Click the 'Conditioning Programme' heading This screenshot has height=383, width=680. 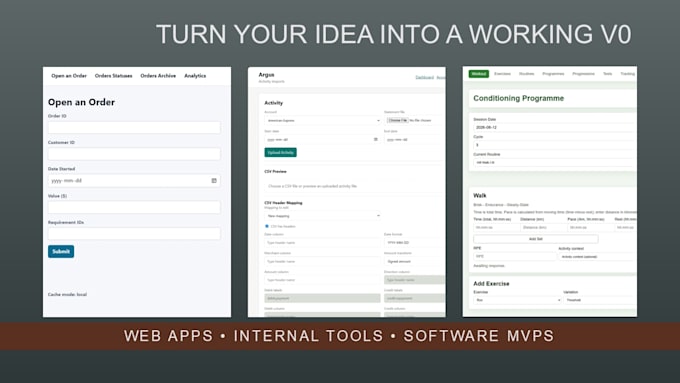pyautogui.click(x=519, y=98)
